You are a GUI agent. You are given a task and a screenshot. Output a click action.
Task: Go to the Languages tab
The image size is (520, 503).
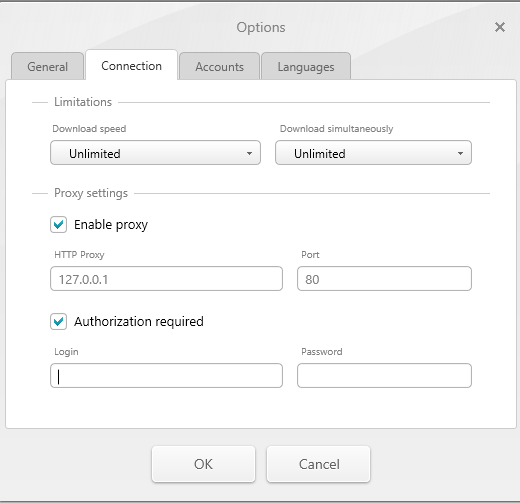coord(306,66)
